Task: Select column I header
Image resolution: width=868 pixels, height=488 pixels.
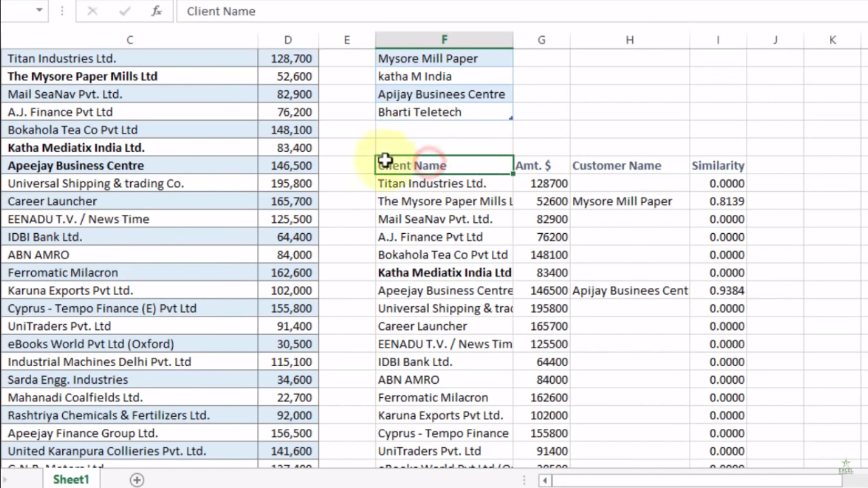Action: point(718,40)
